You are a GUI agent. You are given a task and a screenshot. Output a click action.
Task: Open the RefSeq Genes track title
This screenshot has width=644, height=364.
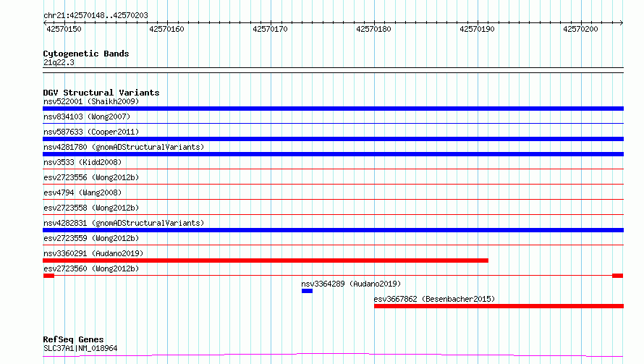[x=74, y=339]
